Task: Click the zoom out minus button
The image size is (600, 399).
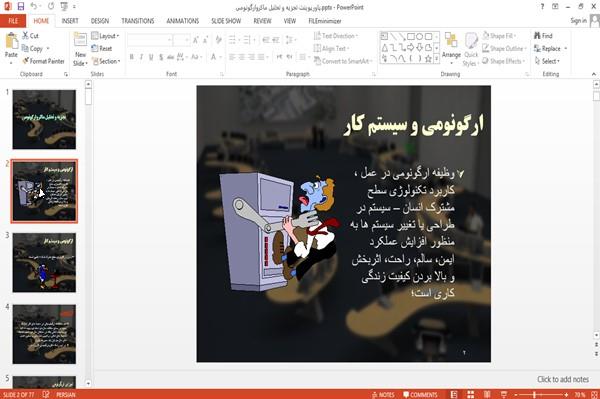Action: tap(516, 394)
